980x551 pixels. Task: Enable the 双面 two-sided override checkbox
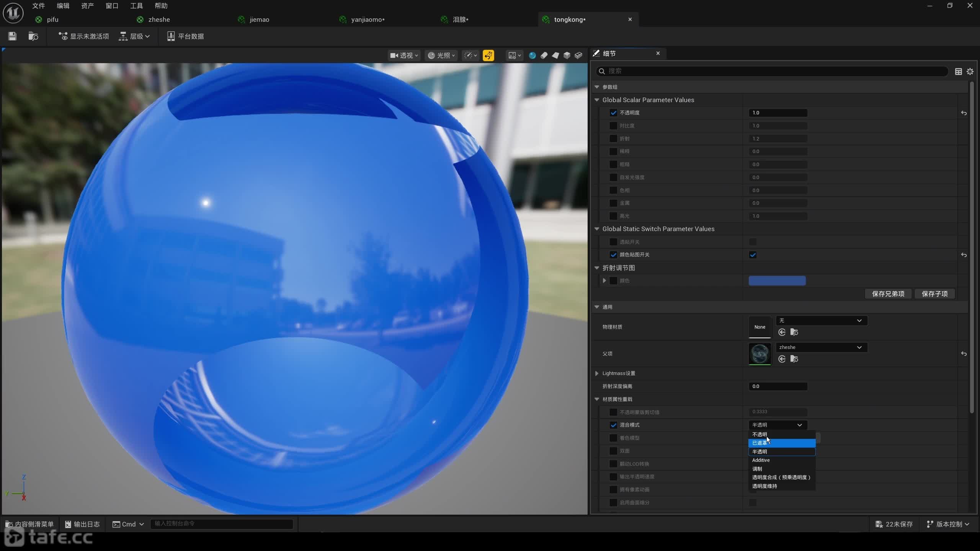pyautogui.click(x=613, y=451)
